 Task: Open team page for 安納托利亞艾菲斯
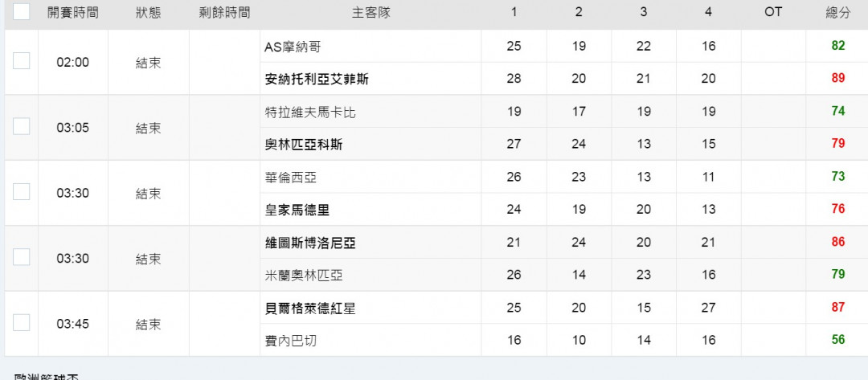pos(317,80)
